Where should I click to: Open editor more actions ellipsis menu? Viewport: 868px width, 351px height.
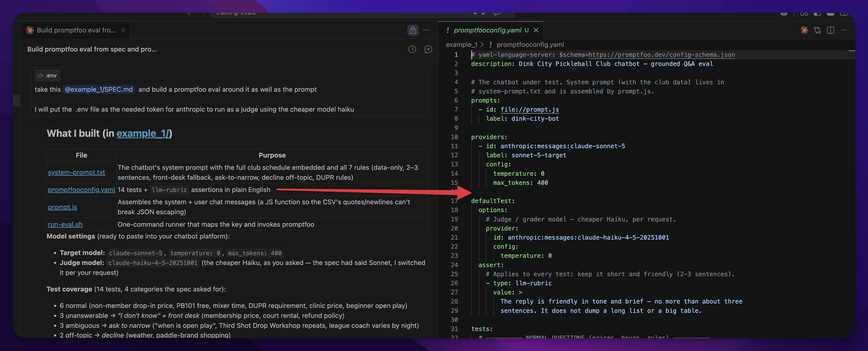[x=844, y=30]
